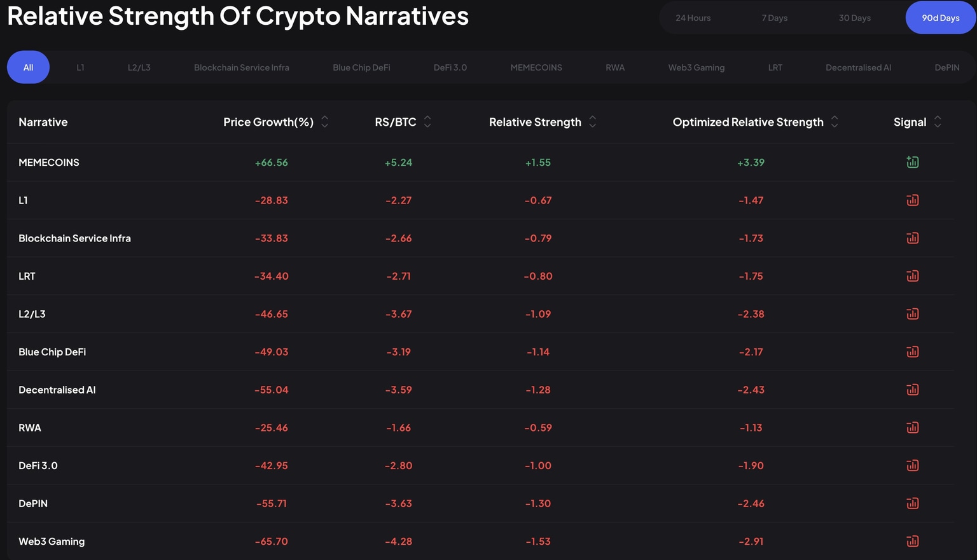Viewport: 977px width, 560px height.
Task: Click the Signal column sort arrows
Action: pyautogui.click(x=938, y=122)
